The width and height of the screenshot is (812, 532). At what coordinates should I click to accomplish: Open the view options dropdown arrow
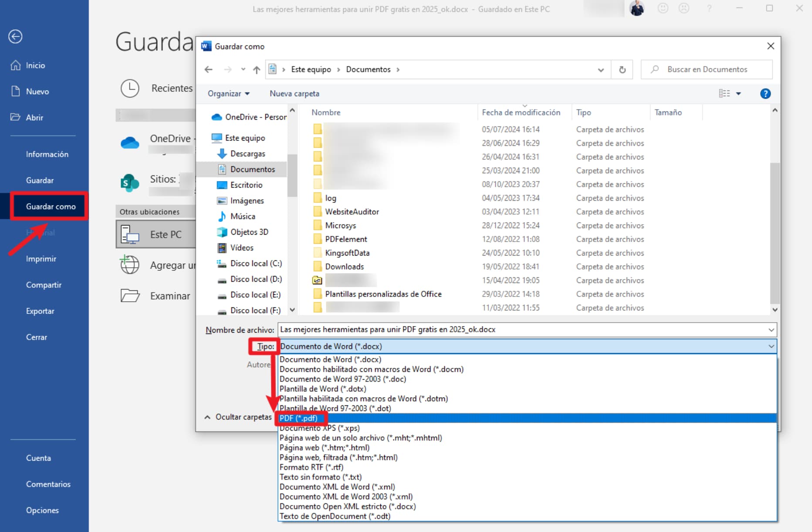[738, 94]
